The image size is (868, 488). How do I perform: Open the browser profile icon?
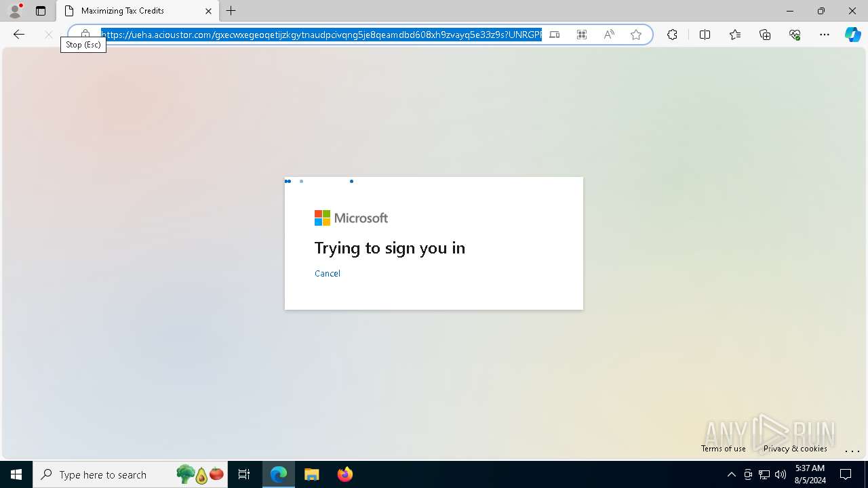click(15, 11)
